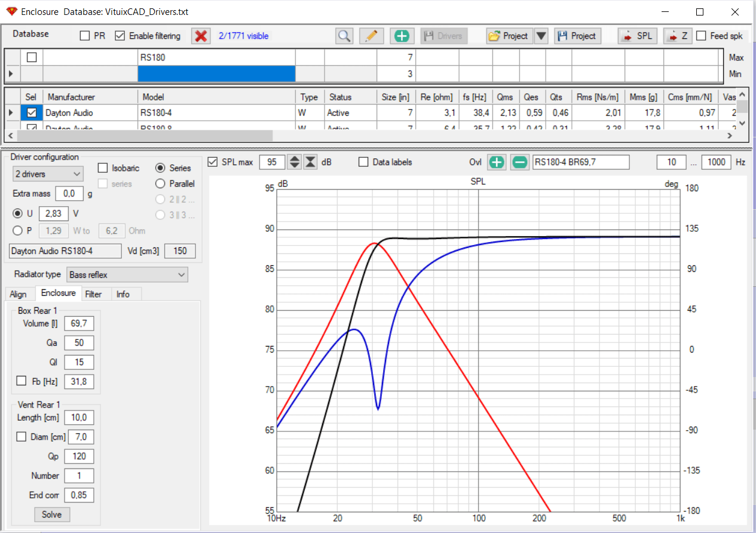756x533 pixels.
Task: Click the Extra mass input field
Action: pos(69,194)
